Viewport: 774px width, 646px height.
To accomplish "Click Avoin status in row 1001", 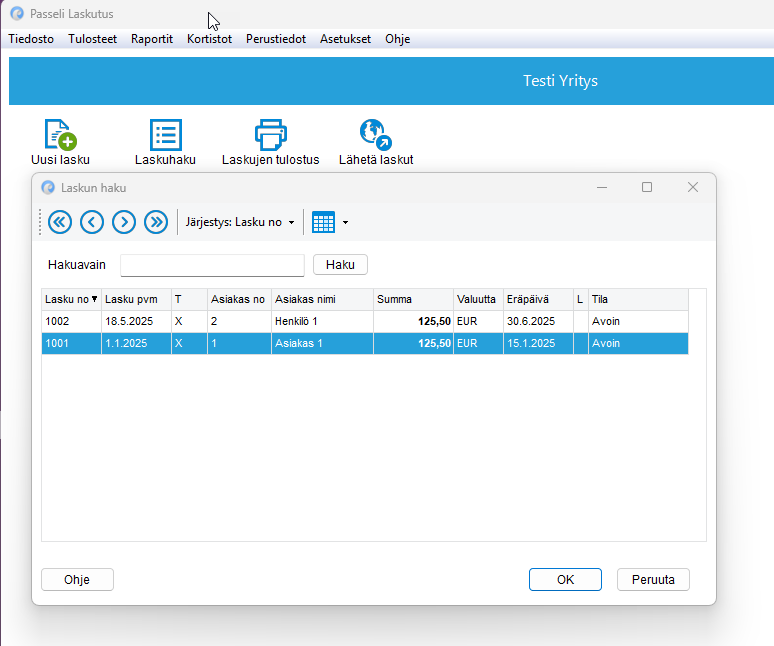I will coord(638,343).
